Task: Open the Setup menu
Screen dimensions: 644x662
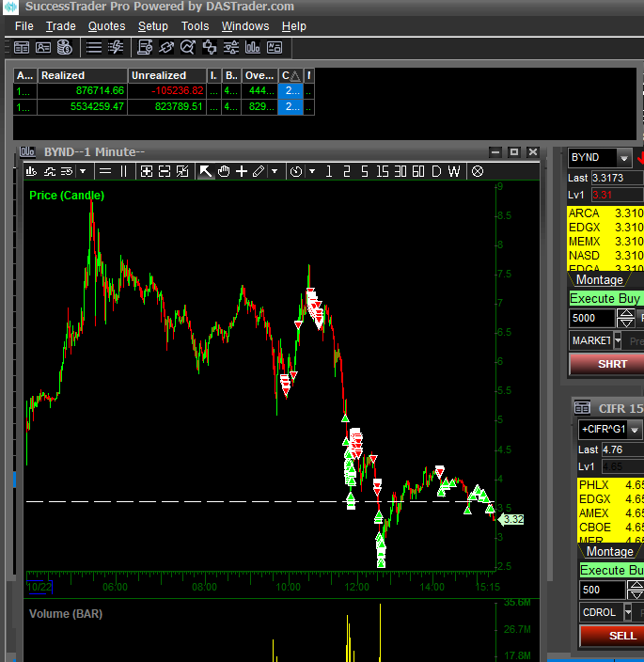Action: pyautogui.click(x=153, y=26)
